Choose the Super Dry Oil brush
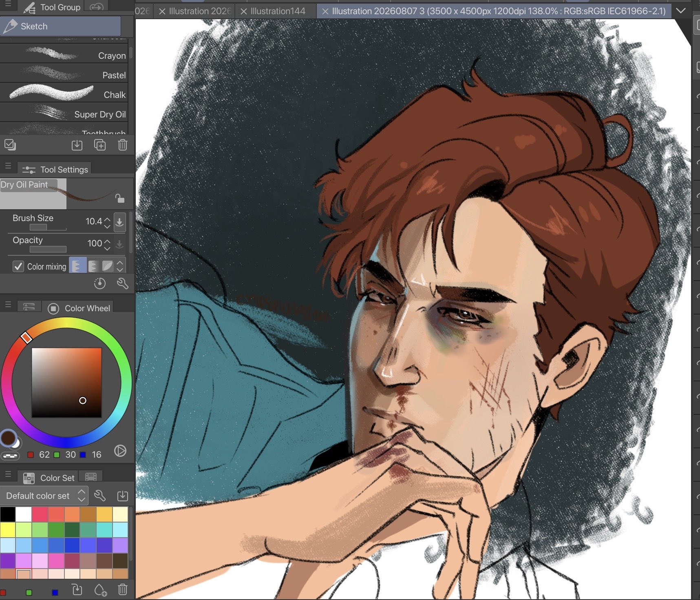Image resolution: width=700 pixels, height=600 pixels. click(64, 113)
